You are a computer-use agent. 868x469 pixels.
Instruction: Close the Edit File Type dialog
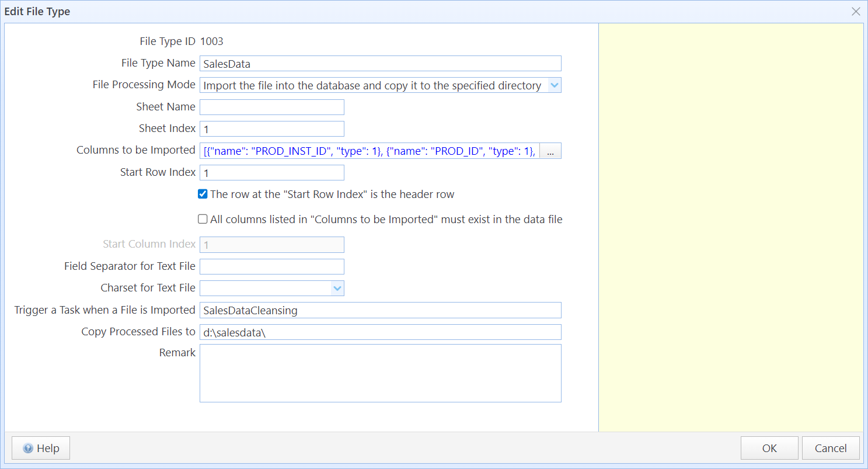click(x=856, y=12)
